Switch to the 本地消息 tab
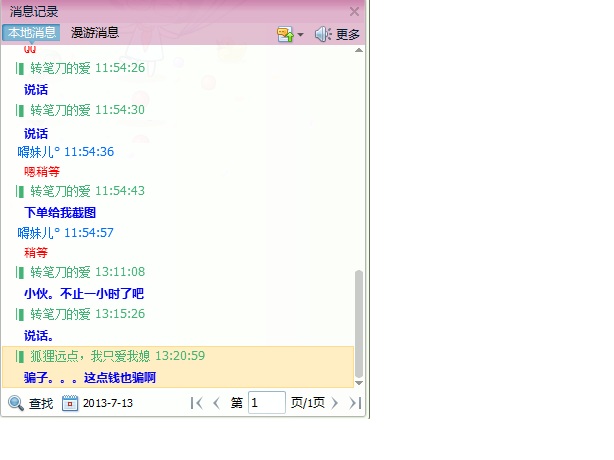This screenshot has width=614, height=460. point(31,33)
